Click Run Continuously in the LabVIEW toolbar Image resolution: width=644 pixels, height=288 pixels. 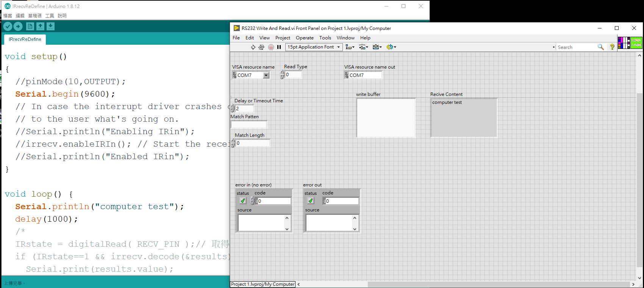click(x=261, y=47)
